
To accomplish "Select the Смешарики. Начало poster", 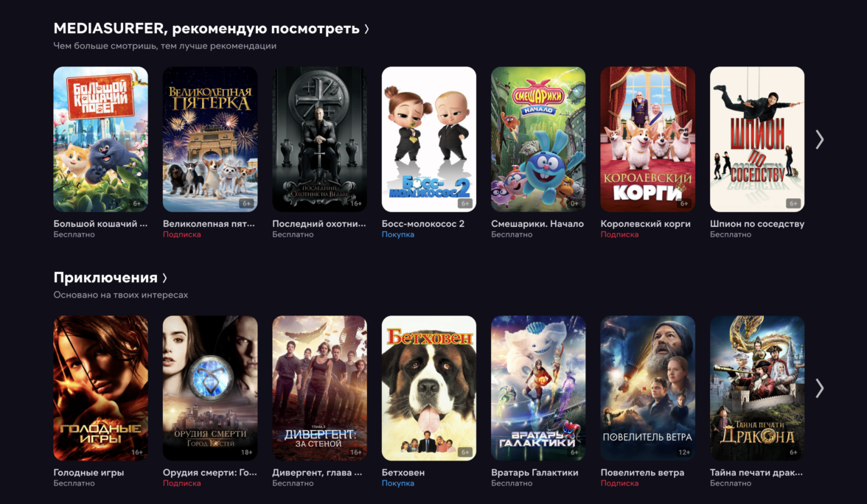I will pyautogui.click(x=538, y=139).
